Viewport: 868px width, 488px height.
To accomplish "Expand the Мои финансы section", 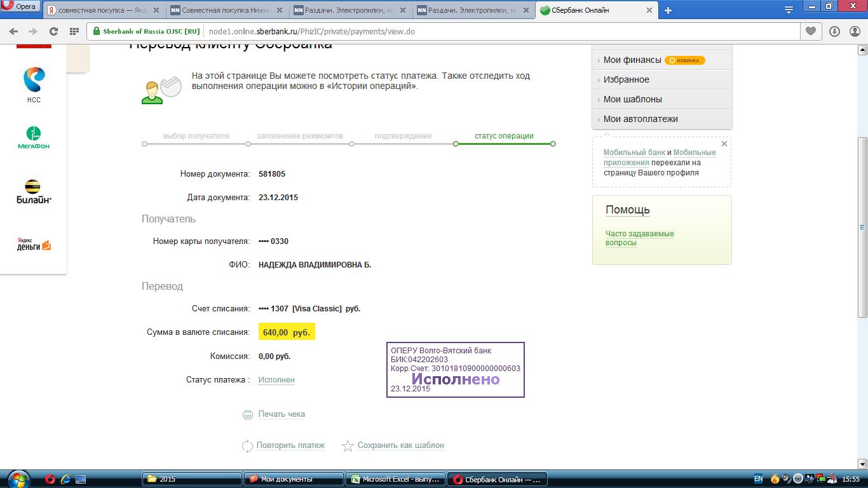I will (x=632, y=60).
